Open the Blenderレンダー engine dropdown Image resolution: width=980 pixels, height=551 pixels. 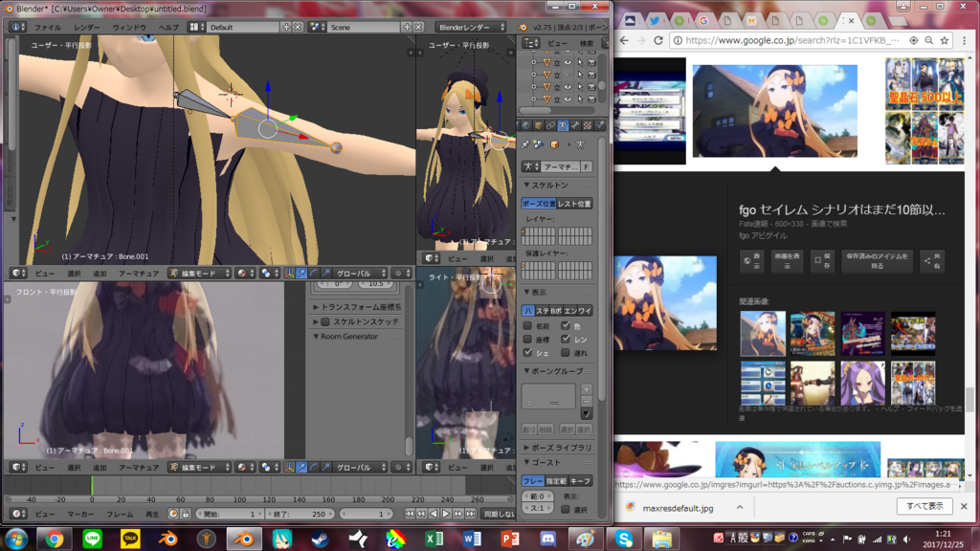click(471, 27)
